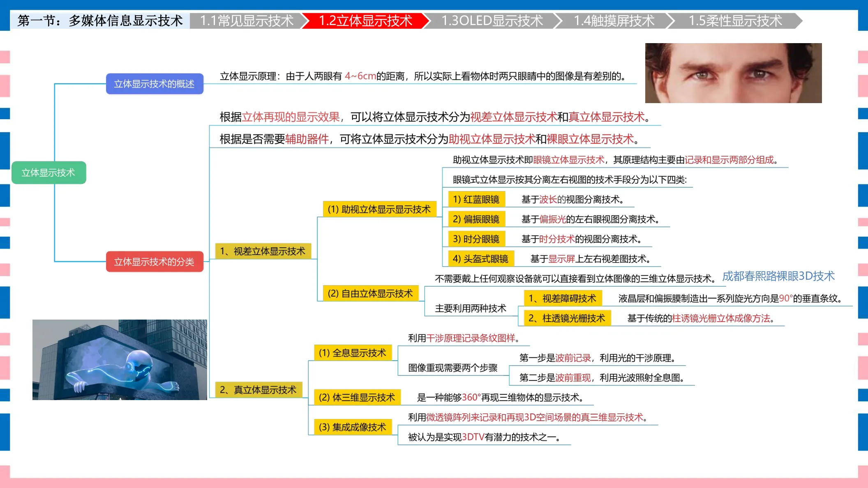Click the text 主要利用两种技术
The width and height of the screenshot is (868, 488).
point(471,308)
